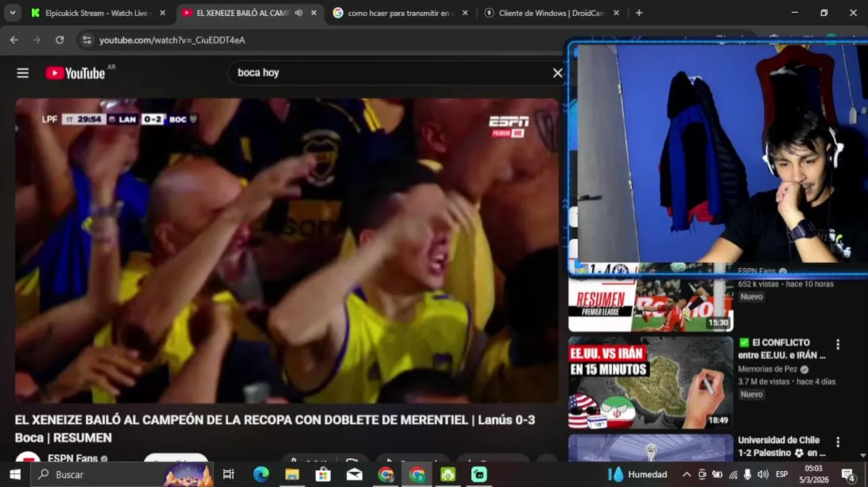Click the main video player
Screen dimensions: 868x487
point(287,250)
